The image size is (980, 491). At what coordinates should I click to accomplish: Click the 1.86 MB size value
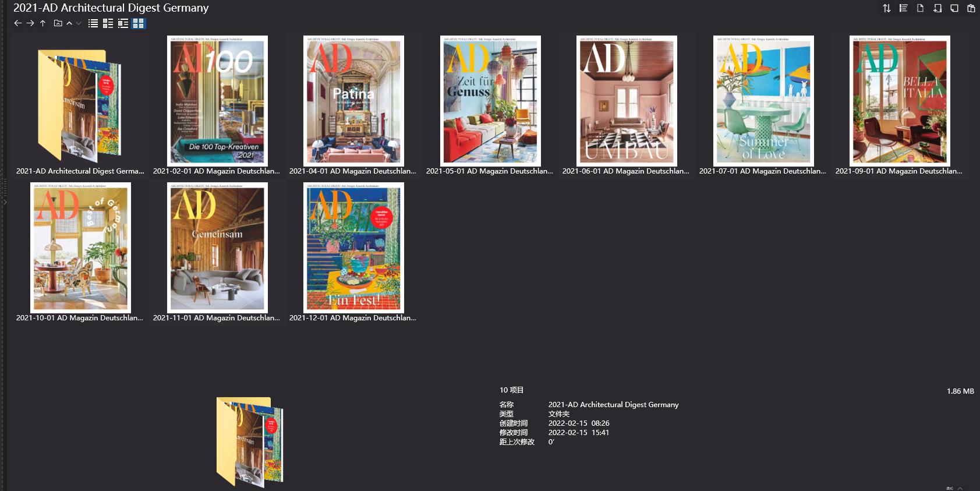(x=960, y=391)
